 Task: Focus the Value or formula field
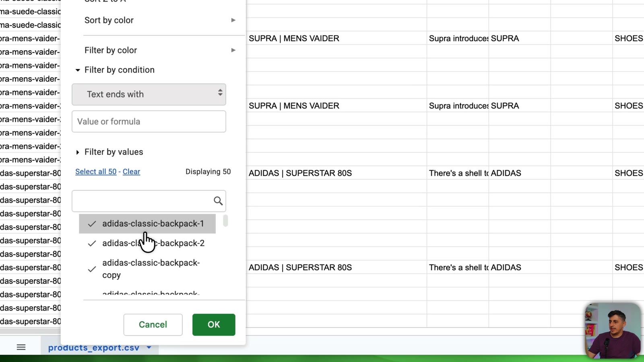click(x=149, y=121)
